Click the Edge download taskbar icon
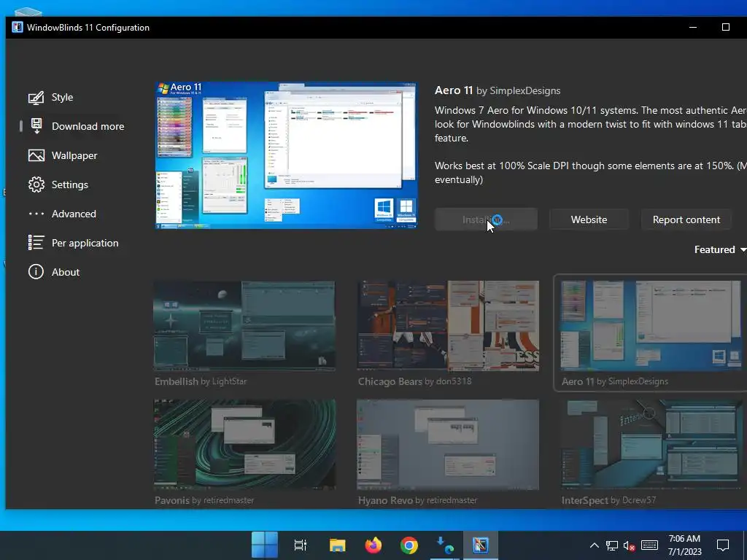Viewport: 747px width, 560px height. 445,545
